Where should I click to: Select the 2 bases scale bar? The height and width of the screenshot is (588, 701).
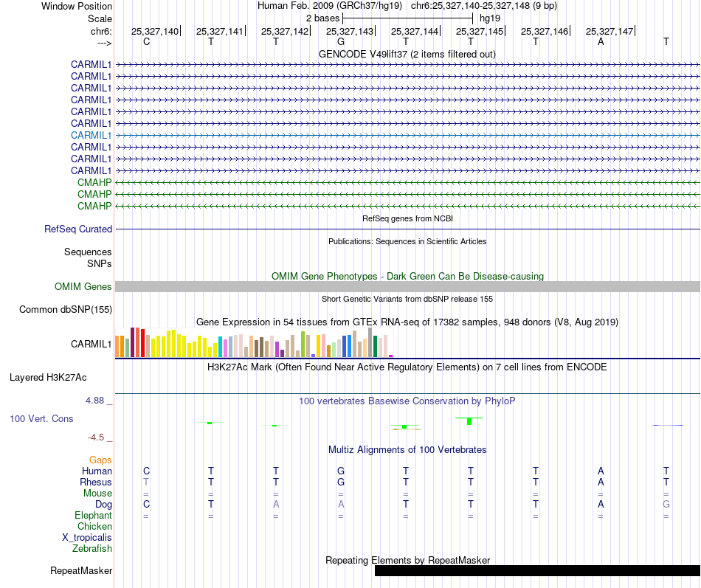pyautogui.click(x=407, y=18)
